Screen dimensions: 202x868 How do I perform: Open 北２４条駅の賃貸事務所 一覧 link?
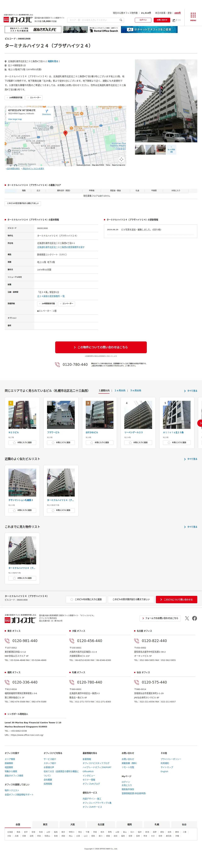click(51, 296)
